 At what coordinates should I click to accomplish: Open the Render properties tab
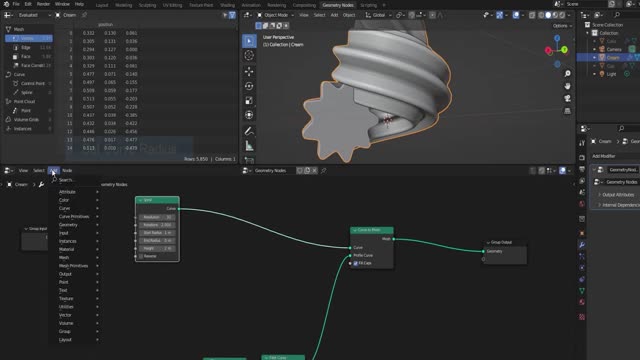582,158
